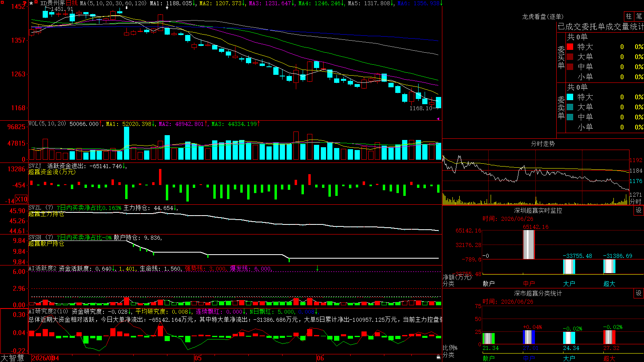Click the 大户 bar labeled -33755.48
This screenshot has width=644, height=362.
click(569, 267)
